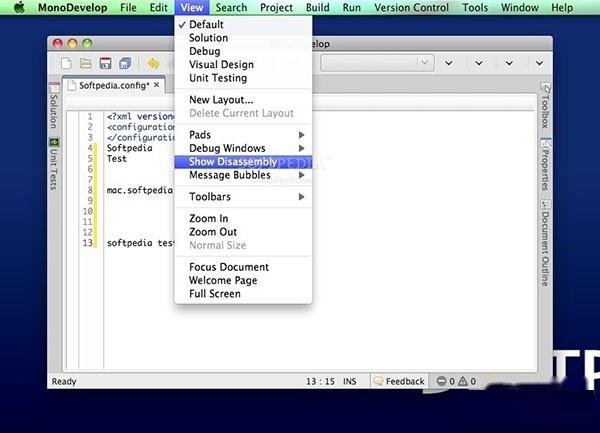Select Welcome Page menu item
This screenshot has height=433, width=600.
coord(243,280)
